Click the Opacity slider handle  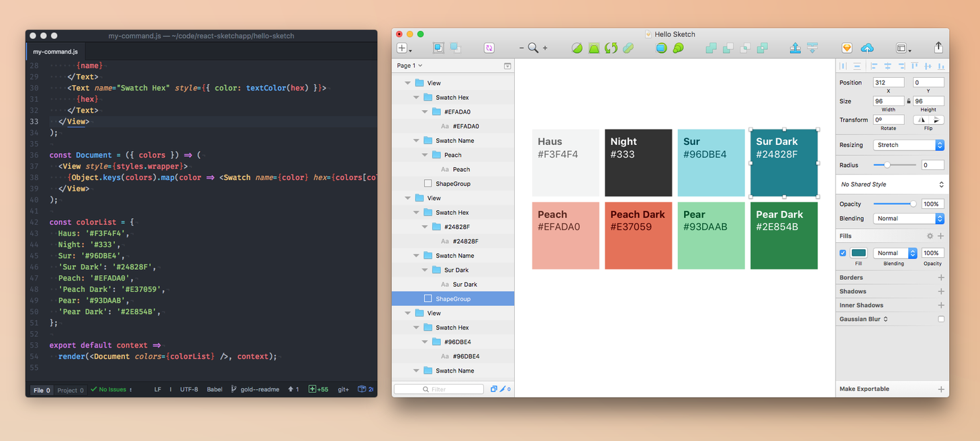[x=913, y=203]
